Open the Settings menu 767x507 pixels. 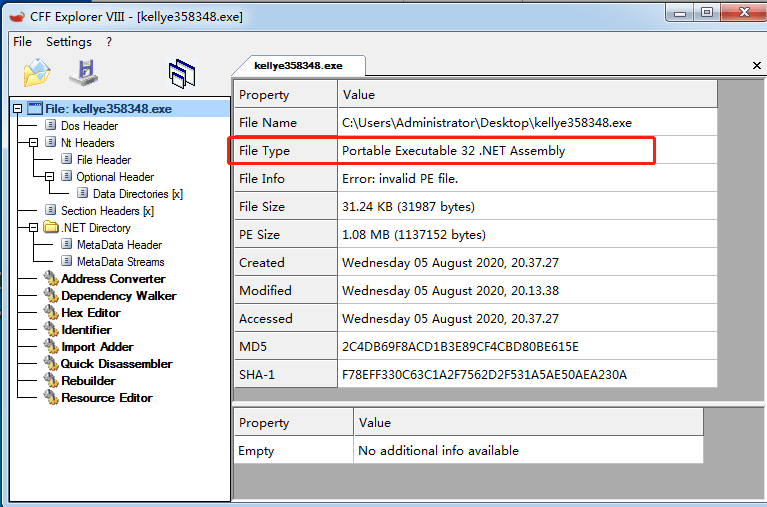tap(69, 42)
